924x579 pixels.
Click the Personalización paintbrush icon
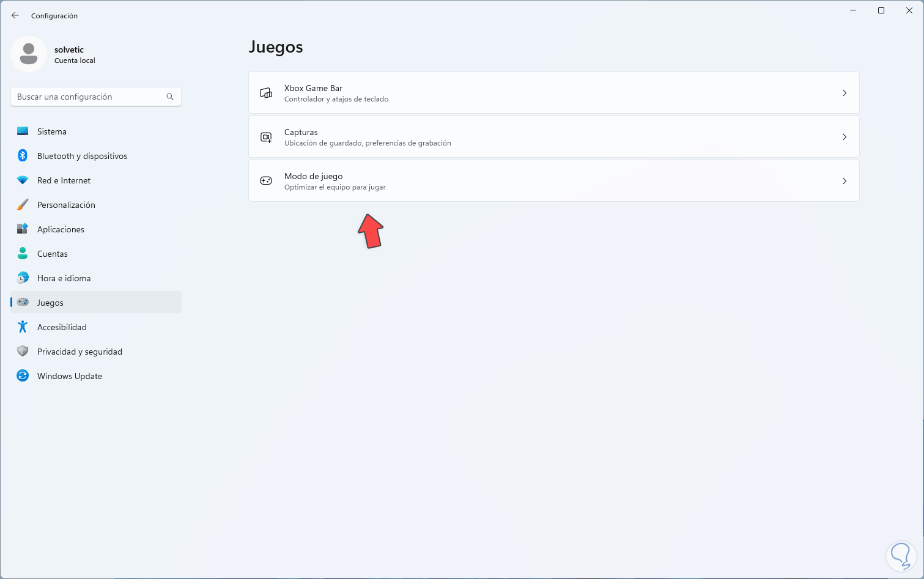(x=23, y=205)
